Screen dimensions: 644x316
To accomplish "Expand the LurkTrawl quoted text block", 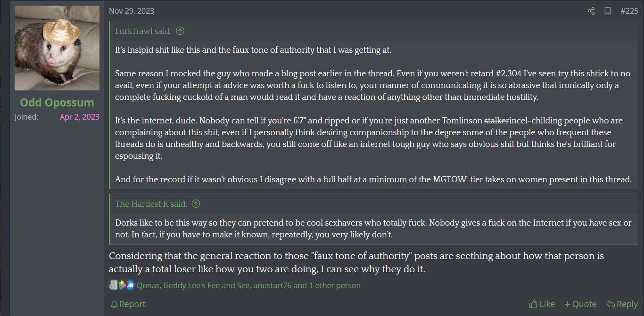I will 373,114.
